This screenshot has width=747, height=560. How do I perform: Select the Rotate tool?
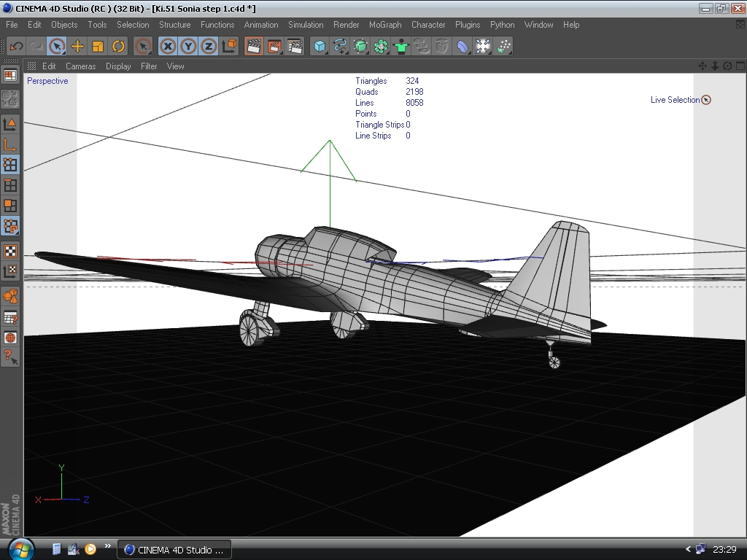(118, 46)
